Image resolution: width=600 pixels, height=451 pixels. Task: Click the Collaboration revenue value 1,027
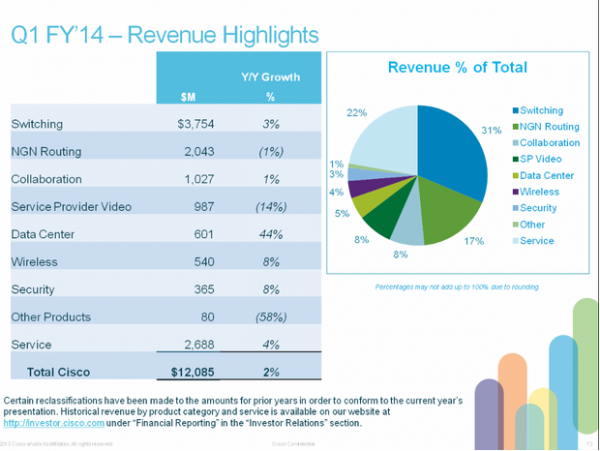coord(199,179)
